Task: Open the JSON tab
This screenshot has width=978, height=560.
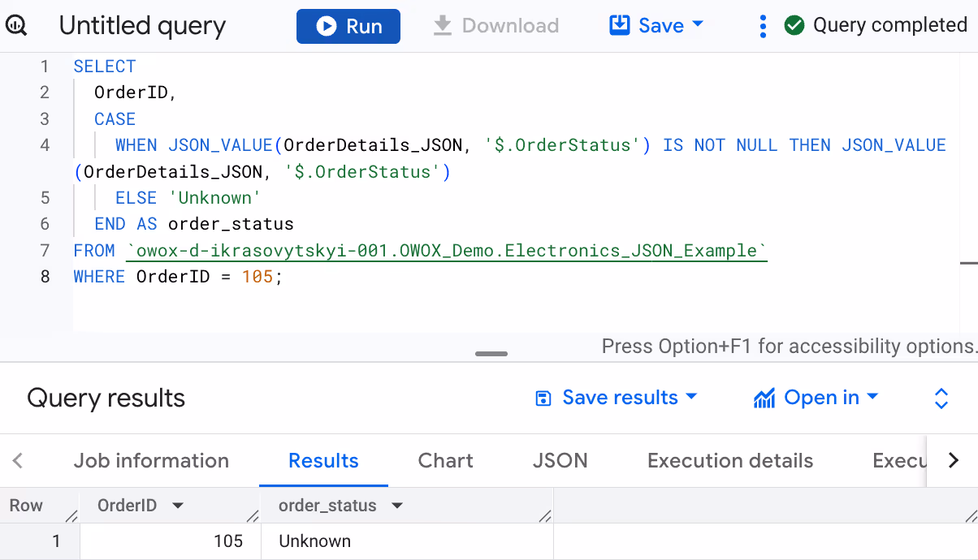Action: click(x=560, y=461)
